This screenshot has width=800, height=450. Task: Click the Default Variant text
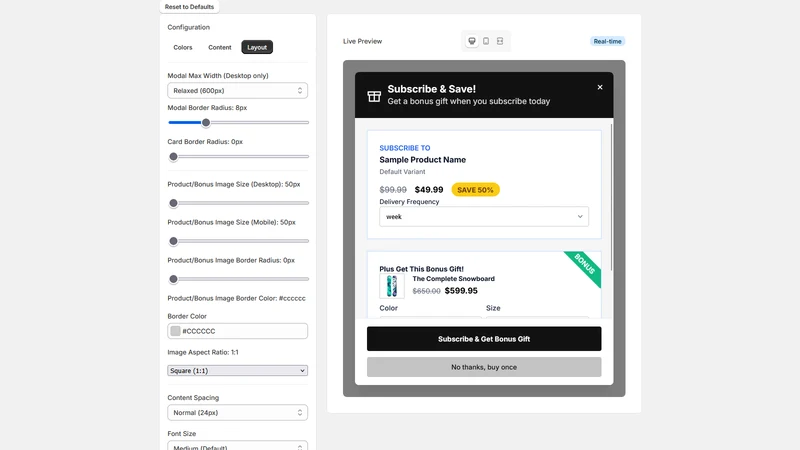click(x=402, y=172)
